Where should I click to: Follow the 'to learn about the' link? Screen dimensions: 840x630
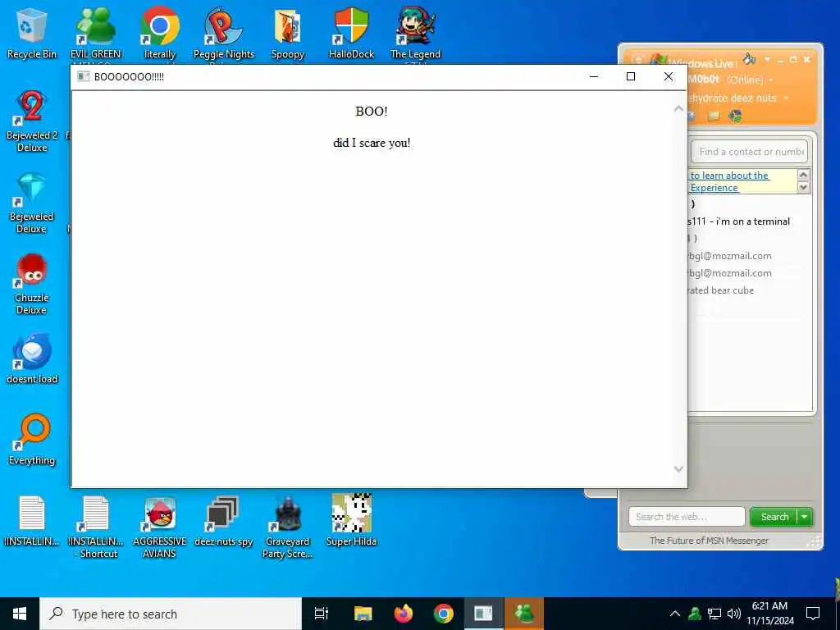(729, 176)
